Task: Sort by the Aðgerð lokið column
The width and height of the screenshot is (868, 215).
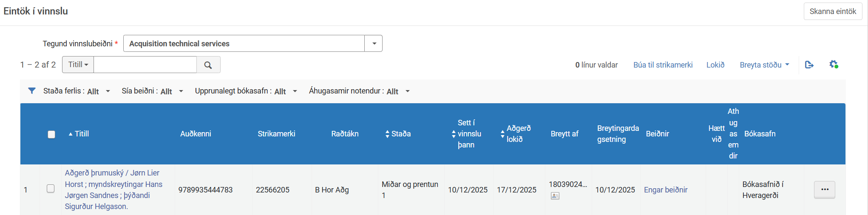Action: (502, 134)
